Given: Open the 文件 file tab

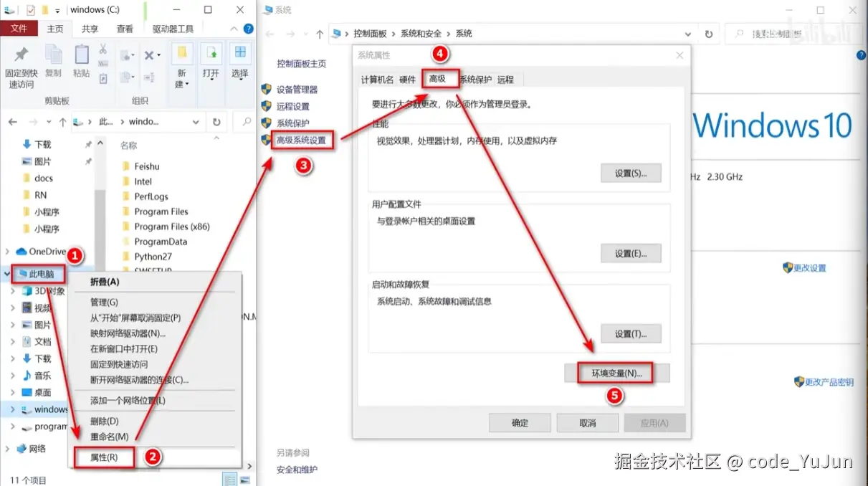Looking at the screenshot, I should 19,29.
